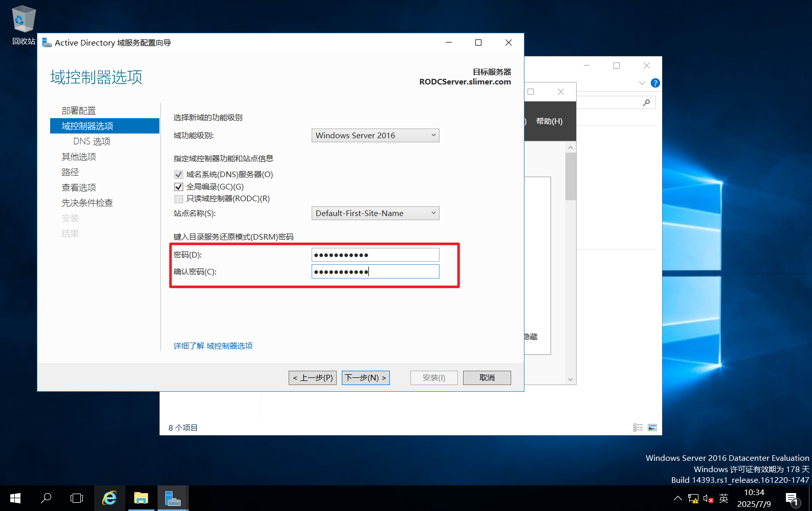Open File Explorer from taskbar
Viewport: 812px width, 511px height.
[141, 498]
